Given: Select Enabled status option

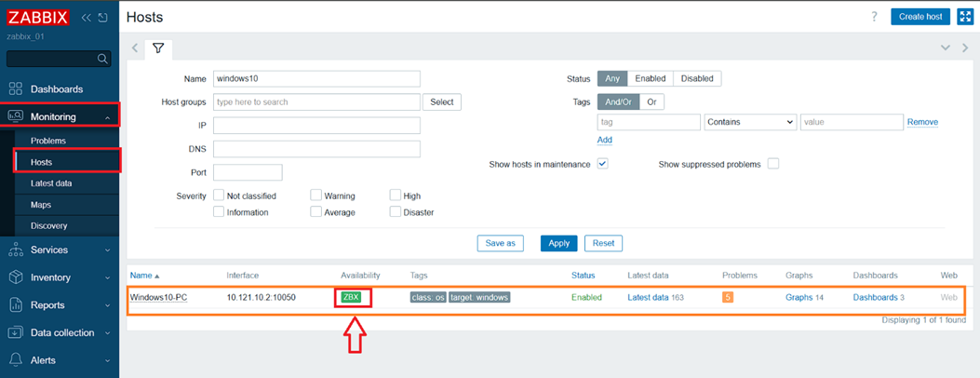Looking at the screenshot, I should (651, 79).
